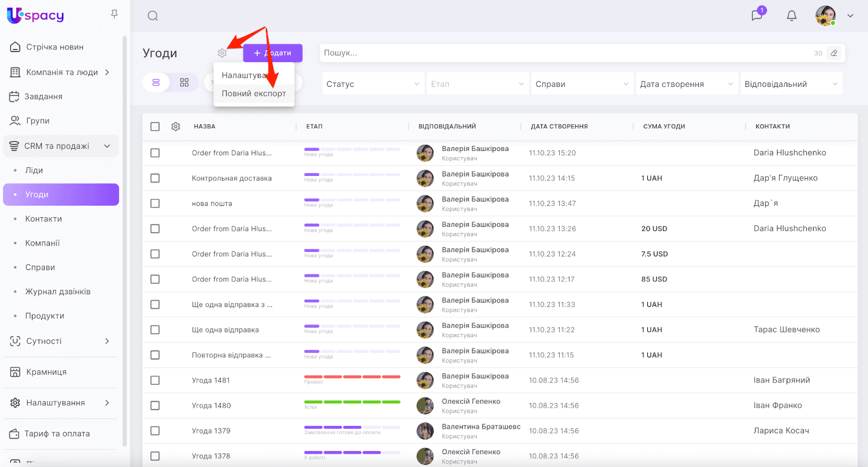This screenshot has height=467, width=868.
Task: Click the gear icon beside Угоди title
Action: [222, 53]
